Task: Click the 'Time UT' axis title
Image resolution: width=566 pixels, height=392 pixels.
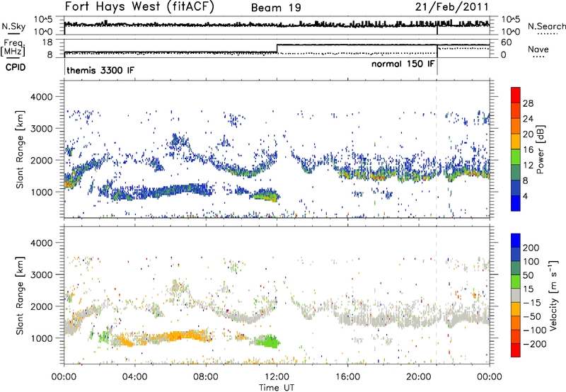Action: (x=277, y=388)
